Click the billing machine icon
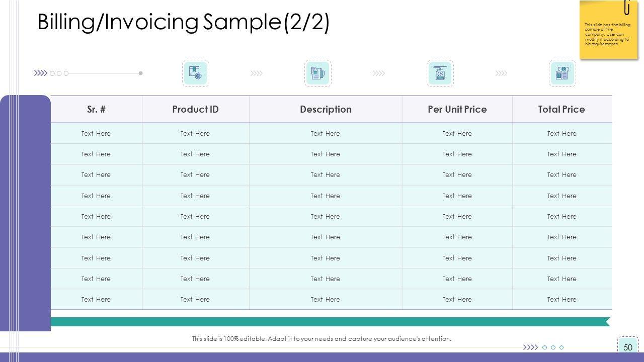644x362 pixels. (x=318, y=73)
